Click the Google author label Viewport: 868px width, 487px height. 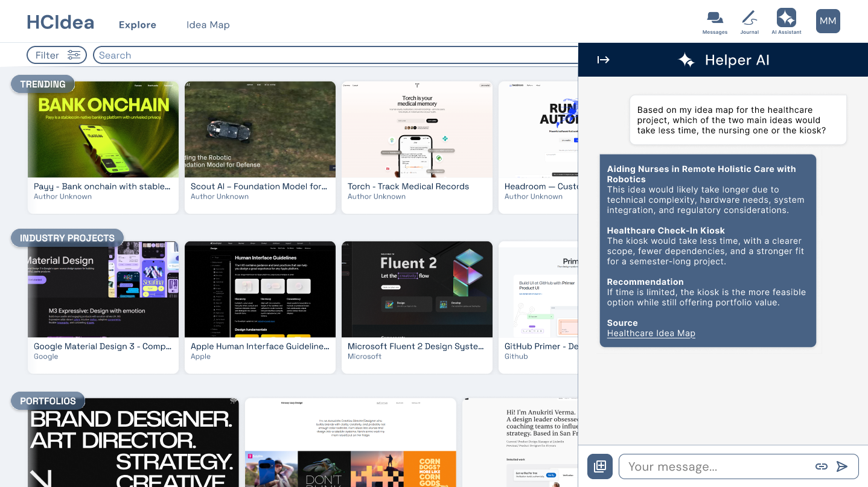(46, 357)
